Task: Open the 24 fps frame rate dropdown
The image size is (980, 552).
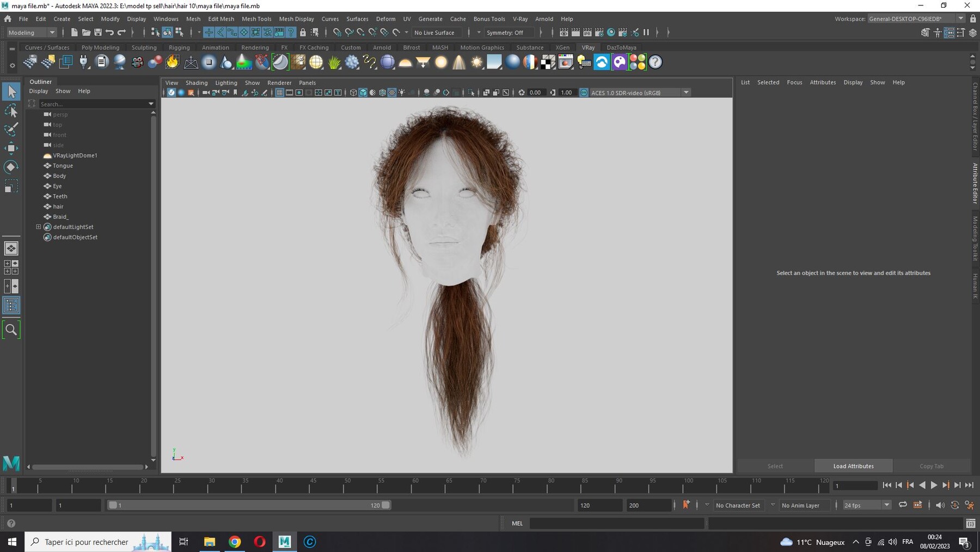Action: [867, 505]
